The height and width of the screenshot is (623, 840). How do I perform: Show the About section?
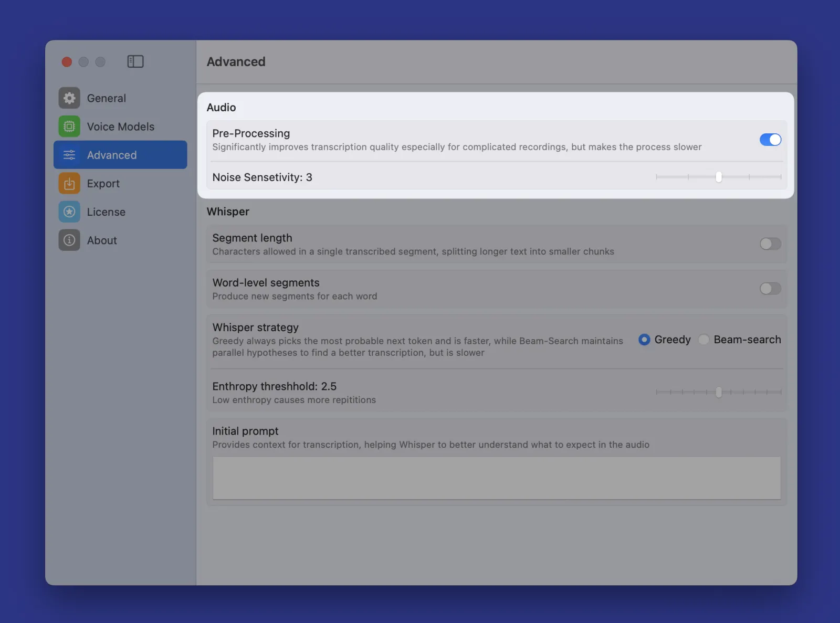120,240
